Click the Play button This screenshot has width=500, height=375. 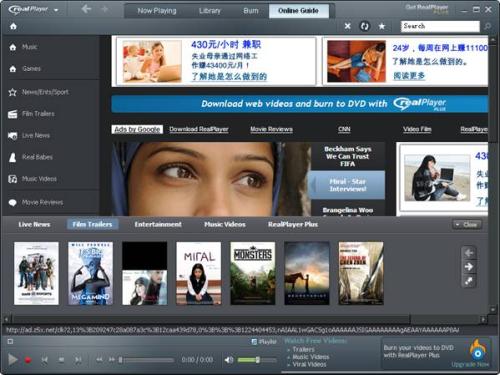pos(13,359)
